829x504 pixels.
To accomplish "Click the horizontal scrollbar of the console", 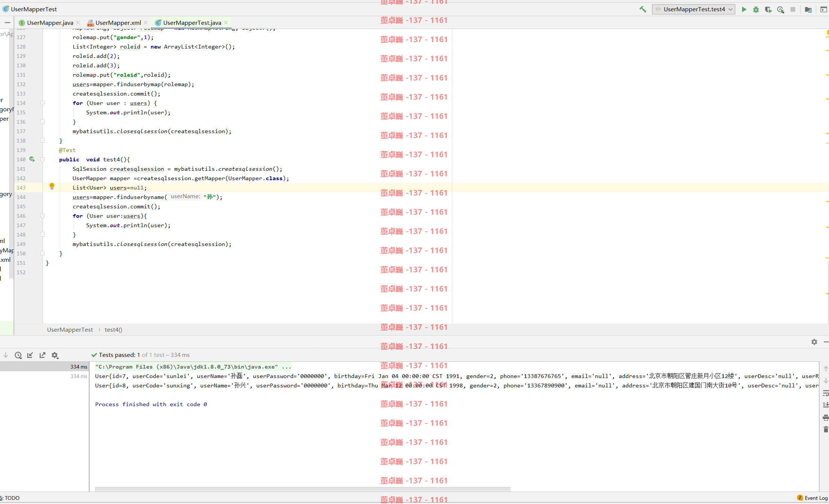I will click(303, 489).
